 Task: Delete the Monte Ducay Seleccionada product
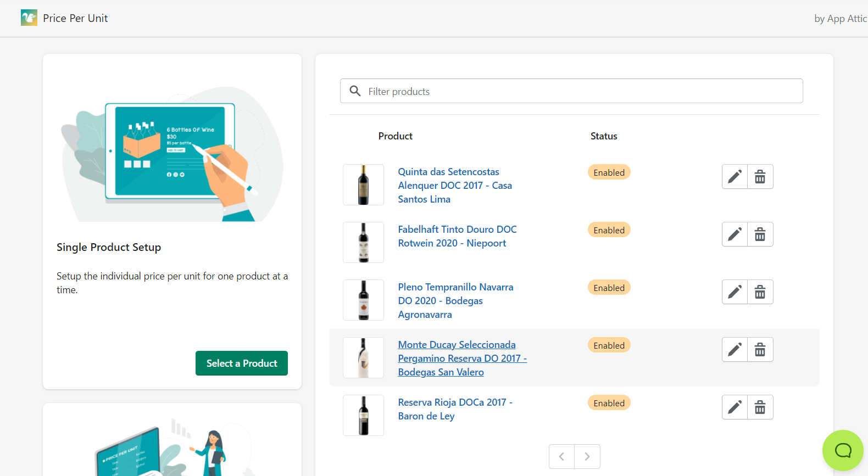760,350
